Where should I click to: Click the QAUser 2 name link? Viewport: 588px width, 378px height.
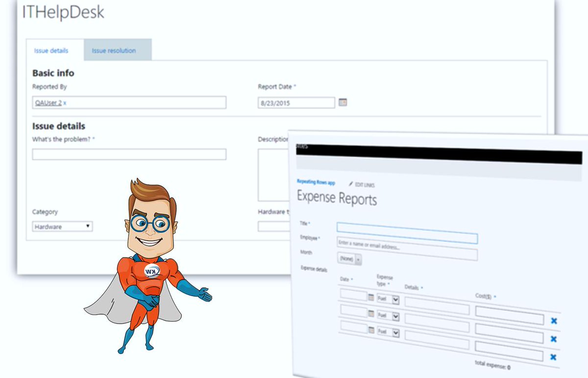click(x=48, y=103)
